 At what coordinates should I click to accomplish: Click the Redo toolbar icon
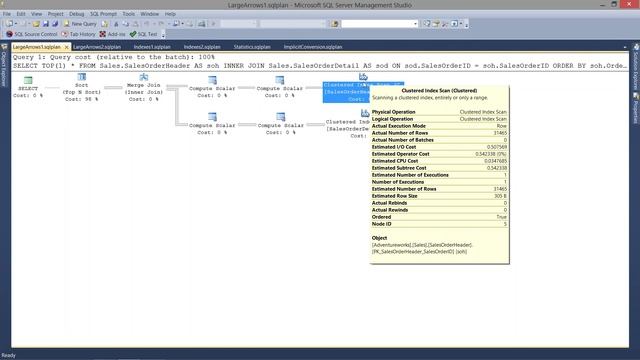161,24
